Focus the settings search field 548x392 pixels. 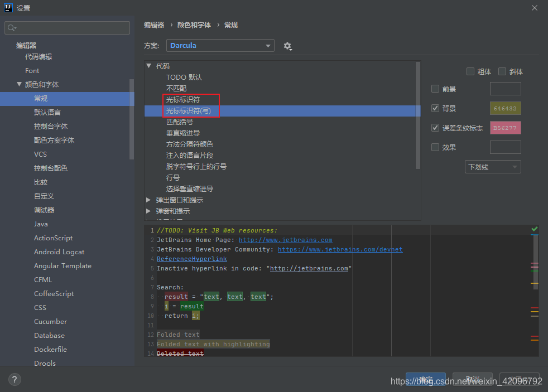(x=67, y=28)
